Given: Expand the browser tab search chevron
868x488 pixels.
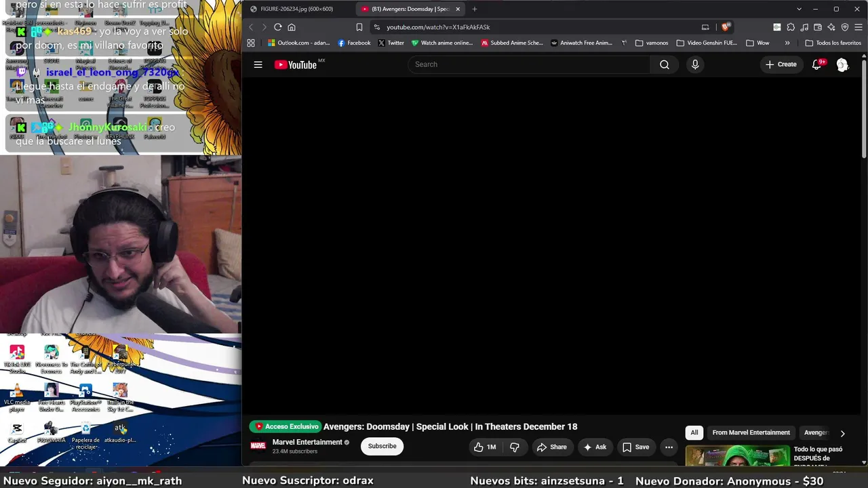Looking at the screenshot, I should click(799, 9).
